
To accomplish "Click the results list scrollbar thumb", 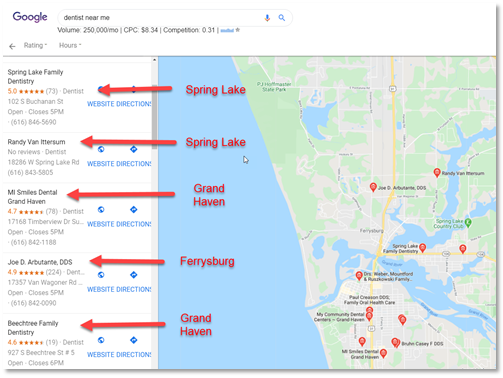I will (154, 117).
